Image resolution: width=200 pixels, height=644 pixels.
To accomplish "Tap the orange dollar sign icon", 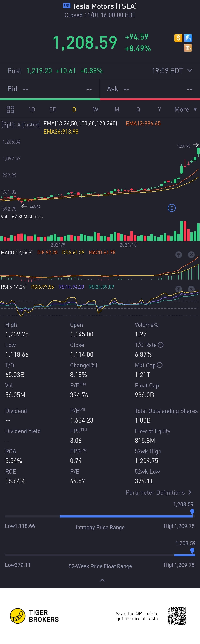I will click(x=178, y=38).
